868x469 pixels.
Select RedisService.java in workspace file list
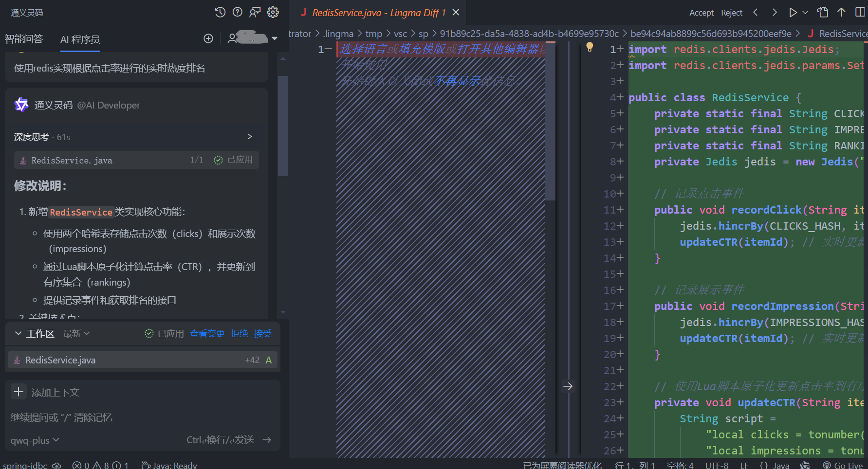(143, 360)
